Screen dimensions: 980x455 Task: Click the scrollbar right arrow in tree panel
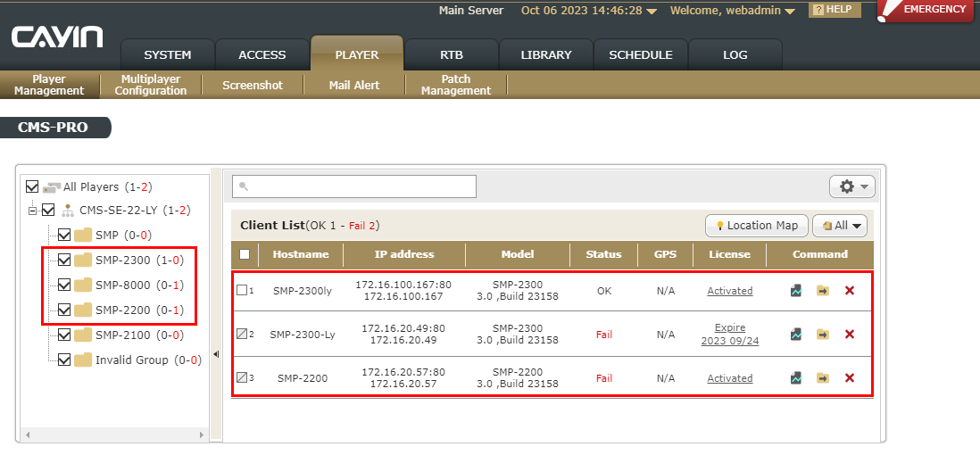[201, 434]
